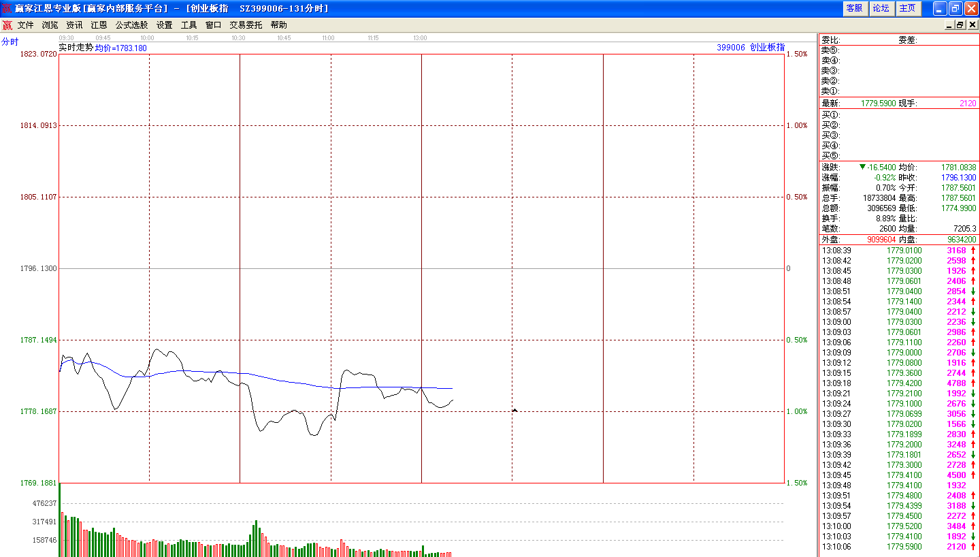Image resolution: width=980 pixels, height=557 pixels.
Task: Click the 主页 button
Action: tap(908, 8)
